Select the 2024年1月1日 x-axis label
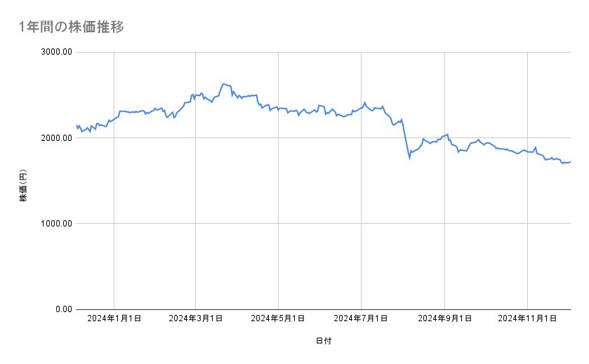589x364 pixels. pos(114,319)
